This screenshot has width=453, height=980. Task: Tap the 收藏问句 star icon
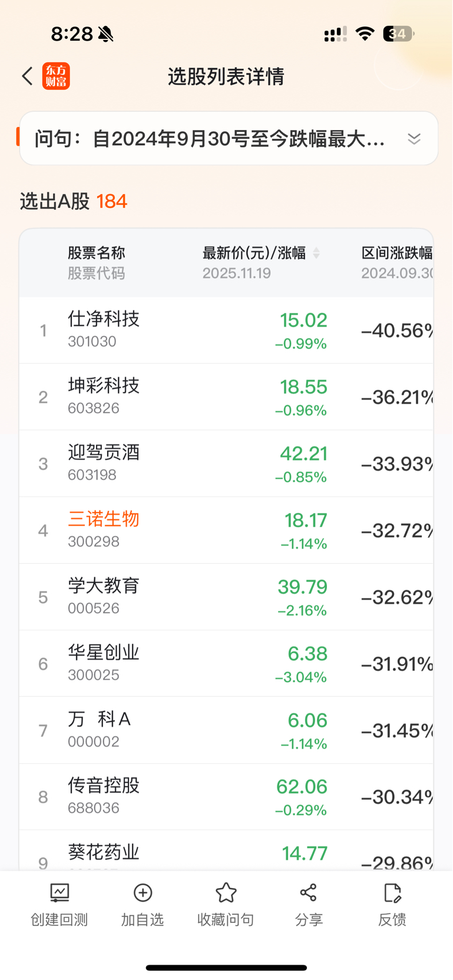226,893
